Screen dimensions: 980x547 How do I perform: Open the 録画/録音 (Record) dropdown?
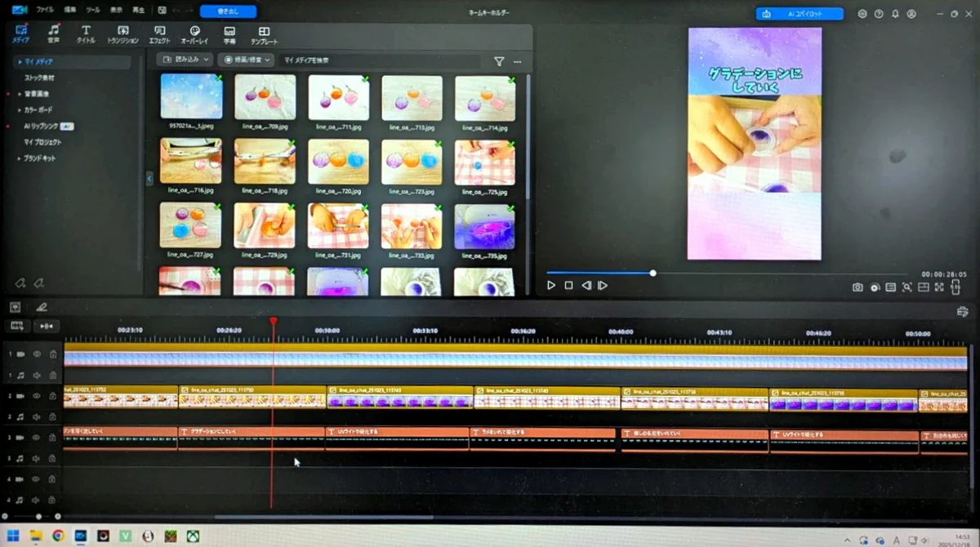pos(245,60)
